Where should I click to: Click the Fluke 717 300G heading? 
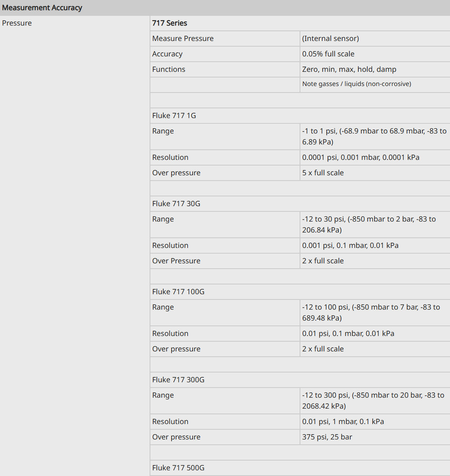[x=178, y=380]
